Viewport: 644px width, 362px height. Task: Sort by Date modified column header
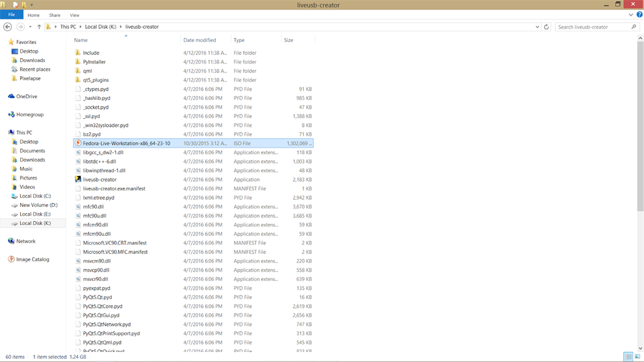[x=199, y=40]
